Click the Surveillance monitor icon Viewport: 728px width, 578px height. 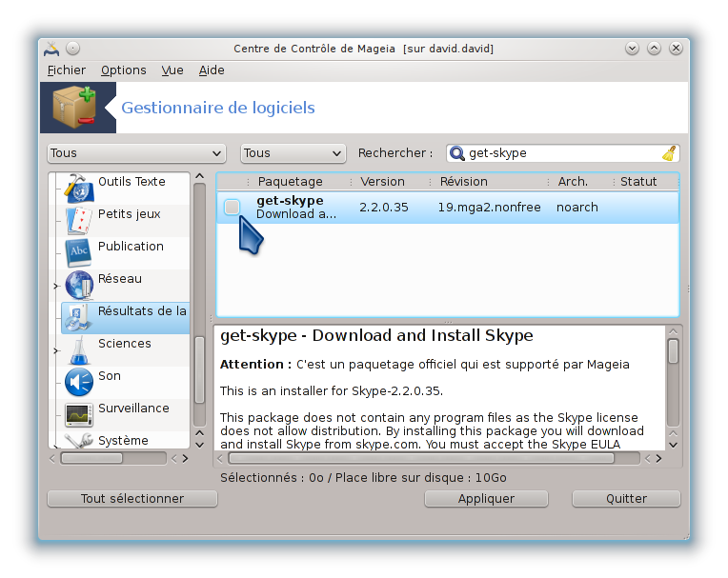(79, 415)
